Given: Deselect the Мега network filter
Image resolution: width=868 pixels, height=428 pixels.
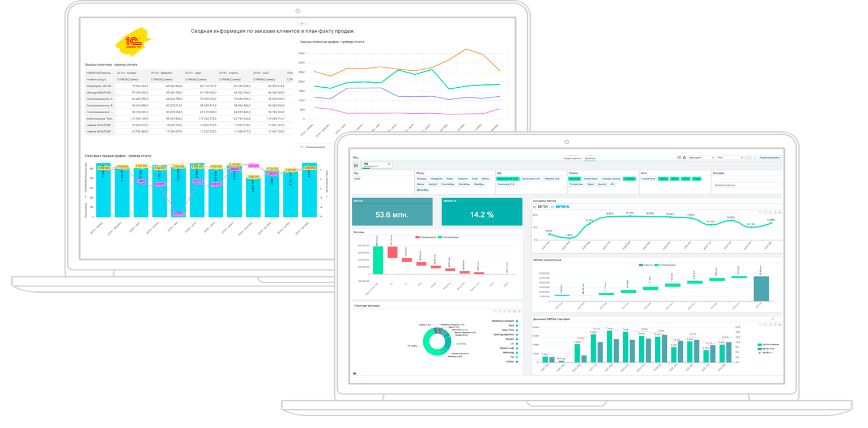Looking at the screenshot, I should 675,179.
